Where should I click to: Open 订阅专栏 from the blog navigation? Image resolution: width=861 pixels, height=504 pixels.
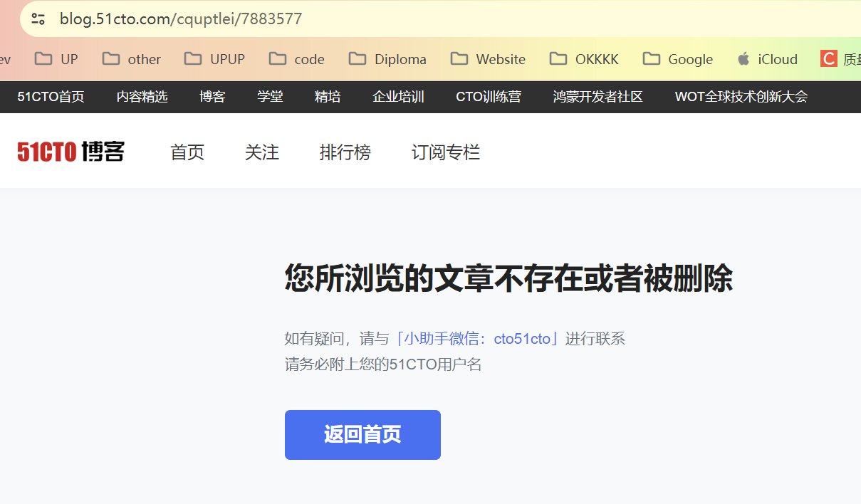tap(446, 152)
